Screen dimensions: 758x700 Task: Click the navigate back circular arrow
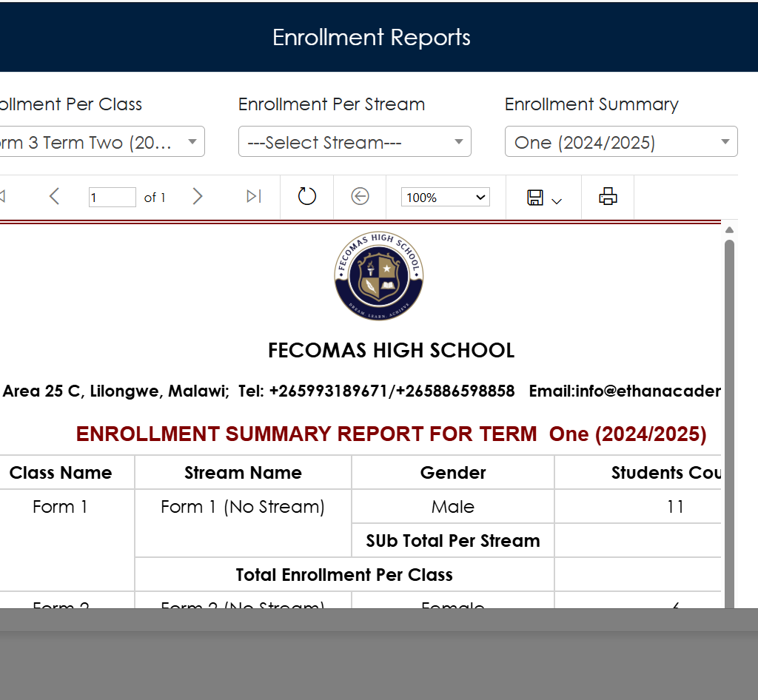(x=360, y=196)
